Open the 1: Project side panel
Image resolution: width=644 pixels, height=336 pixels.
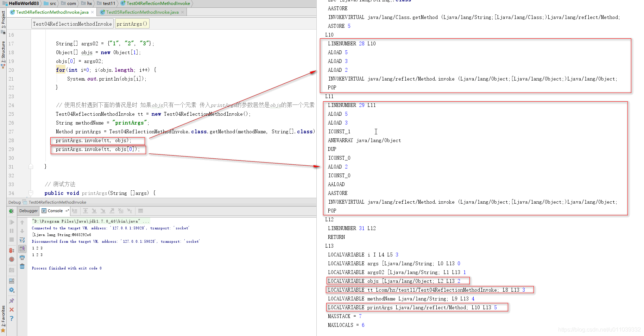tap(3, 19)
